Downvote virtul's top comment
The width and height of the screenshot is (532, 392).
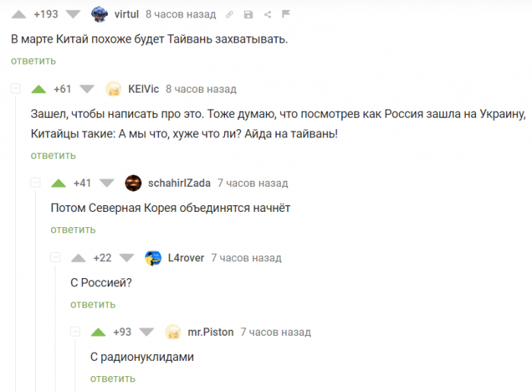73,14
